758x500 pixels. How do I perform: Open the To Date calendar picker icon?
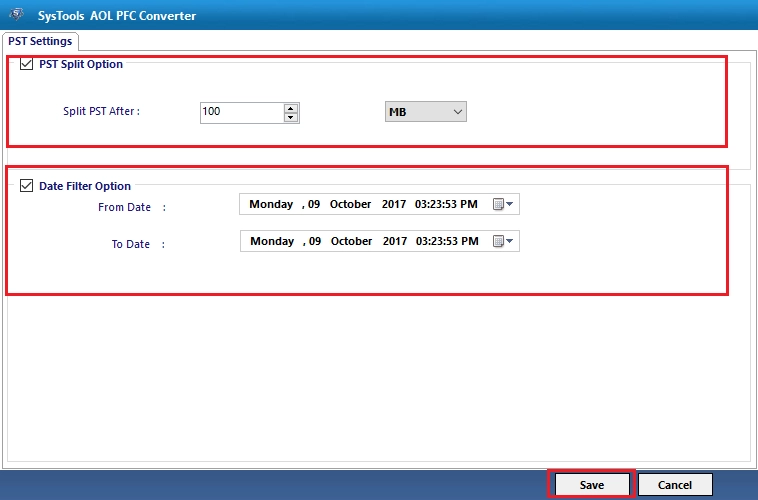pyautogui.click(x=503, y=241)
